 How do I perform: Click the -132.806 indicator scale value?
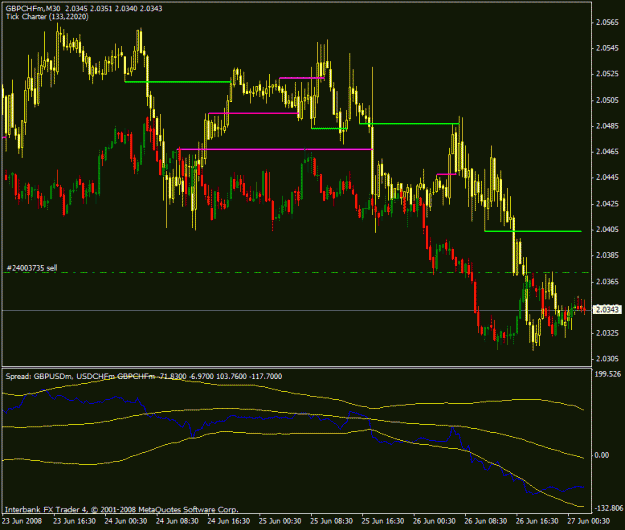pos(609,508)
